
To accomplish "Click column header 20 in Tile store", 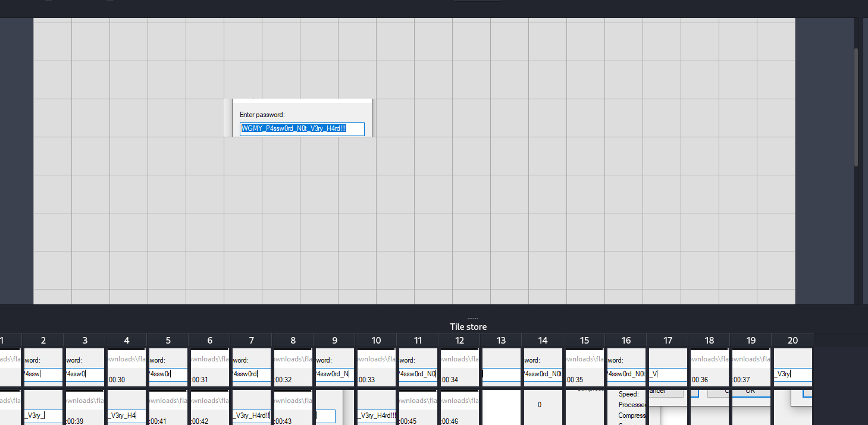I will 792,341.
